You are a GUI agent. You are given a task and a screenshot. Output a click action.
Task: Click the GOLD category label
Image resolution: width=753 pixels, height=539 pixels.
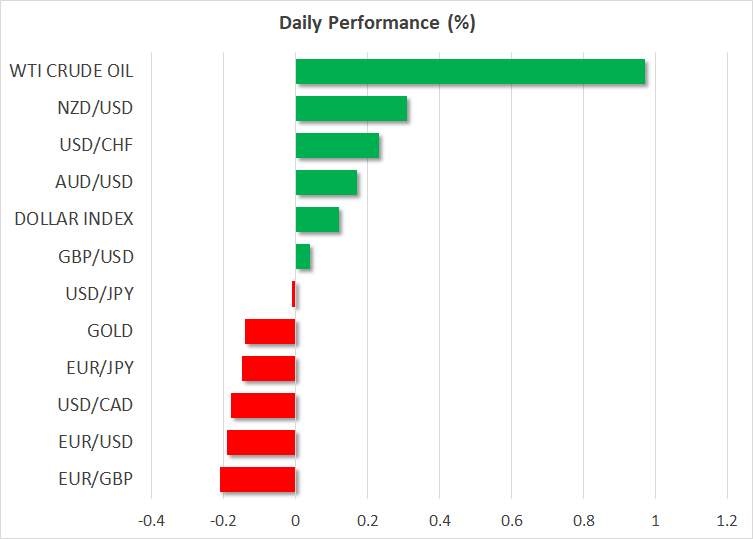click(110, 331)
